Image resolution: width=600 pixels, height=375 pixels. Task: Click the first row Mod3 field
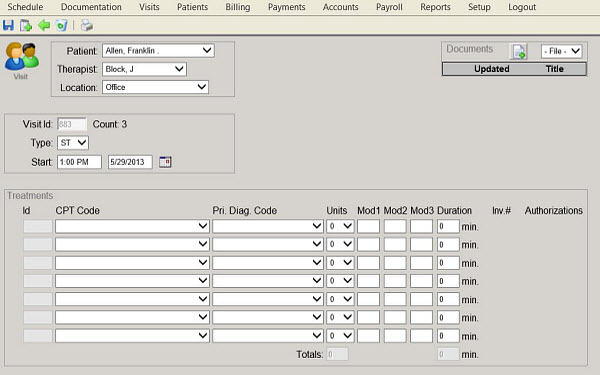point(421,226)
